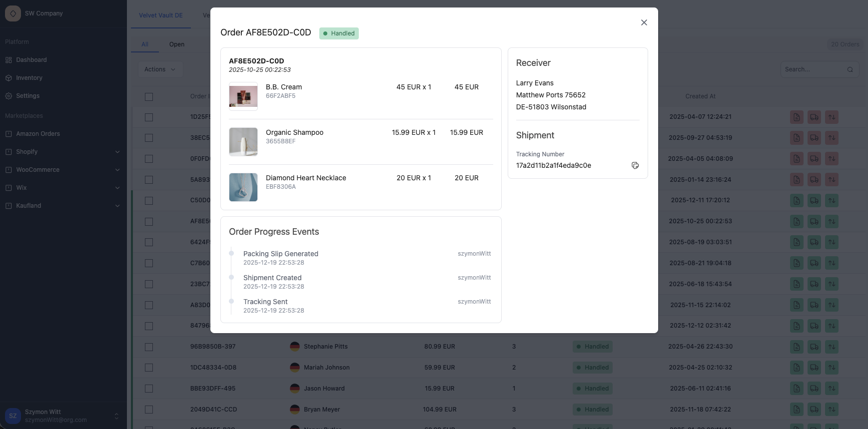
Task: Check the box for order BBE93DFF-495
Action: tap(149, 389)
